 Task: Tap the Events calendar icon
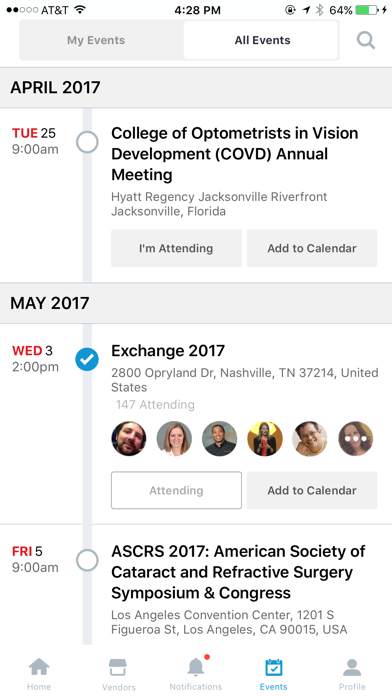(273, 667)
